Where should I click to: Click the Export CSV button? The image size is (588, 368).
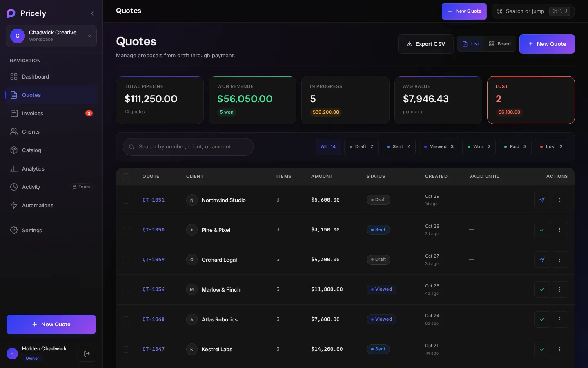point(426,44)
